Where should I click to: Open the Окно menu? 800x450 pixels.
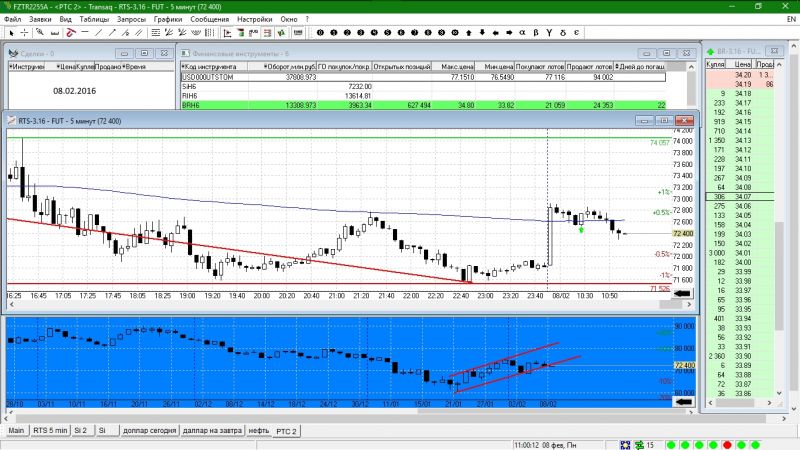coord(289,19)
